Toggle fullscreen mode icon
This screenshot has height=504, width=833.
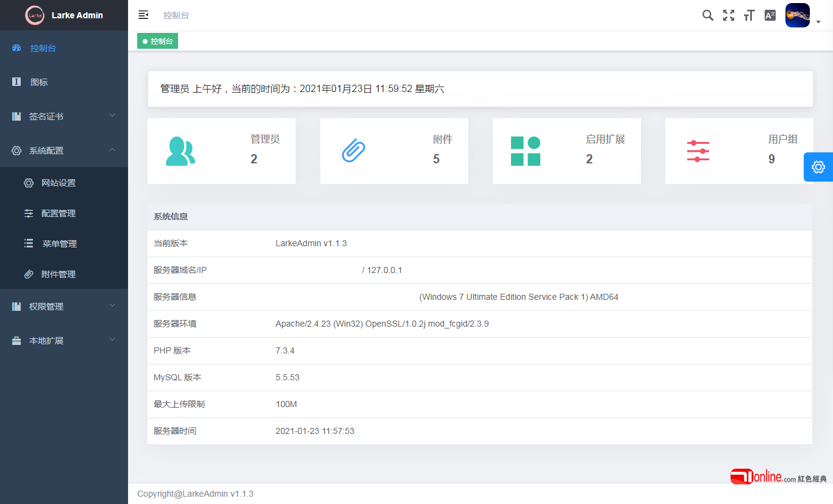coord(729,15)
